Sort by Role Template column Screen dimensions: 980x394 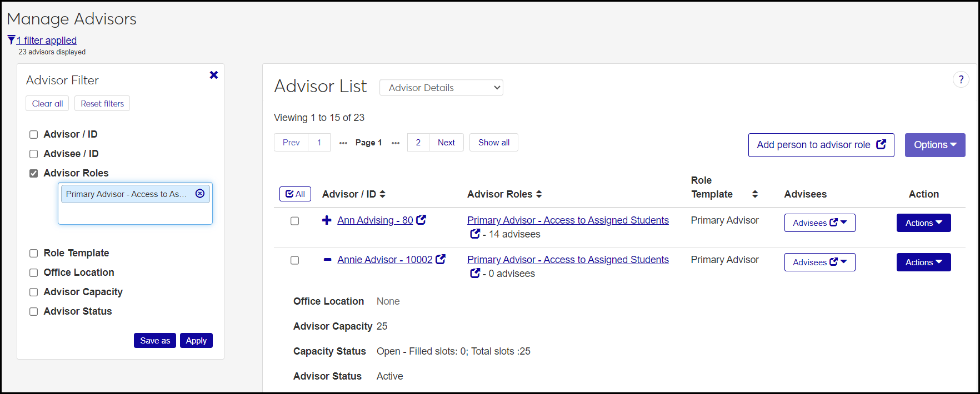point(754,194)
